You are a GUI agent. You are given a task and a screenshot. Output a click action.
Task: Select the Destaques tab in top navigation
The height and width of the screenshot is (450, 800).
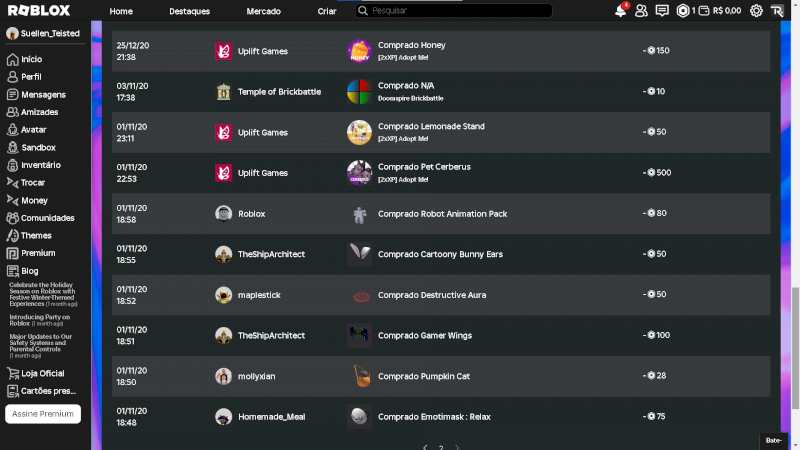tap(190, 11)
